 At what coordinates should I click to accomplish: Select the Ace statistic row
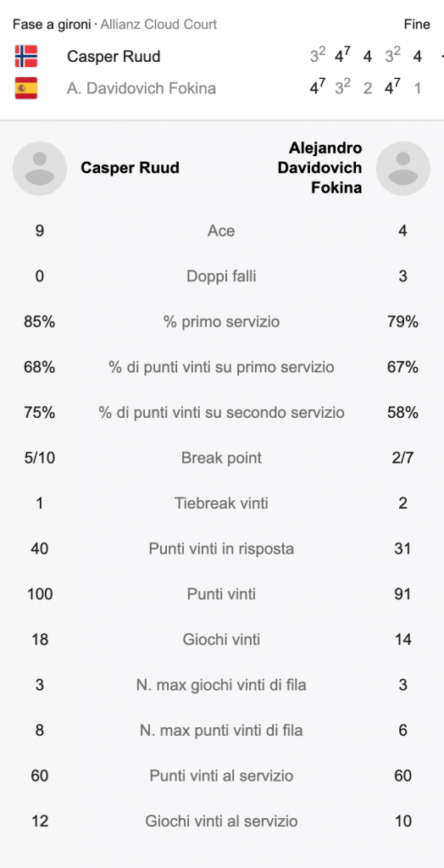click(x=221, y=231)
